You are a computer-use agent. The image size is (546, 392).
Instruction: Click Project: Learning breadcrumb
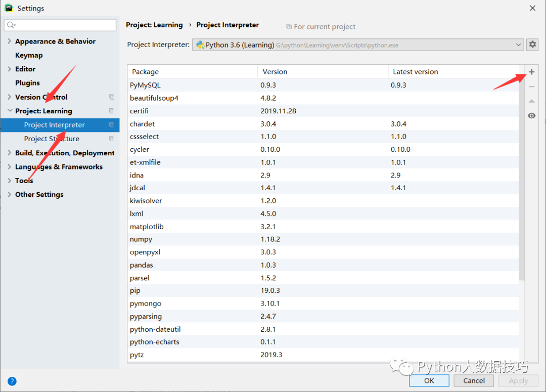click(154, 25)
